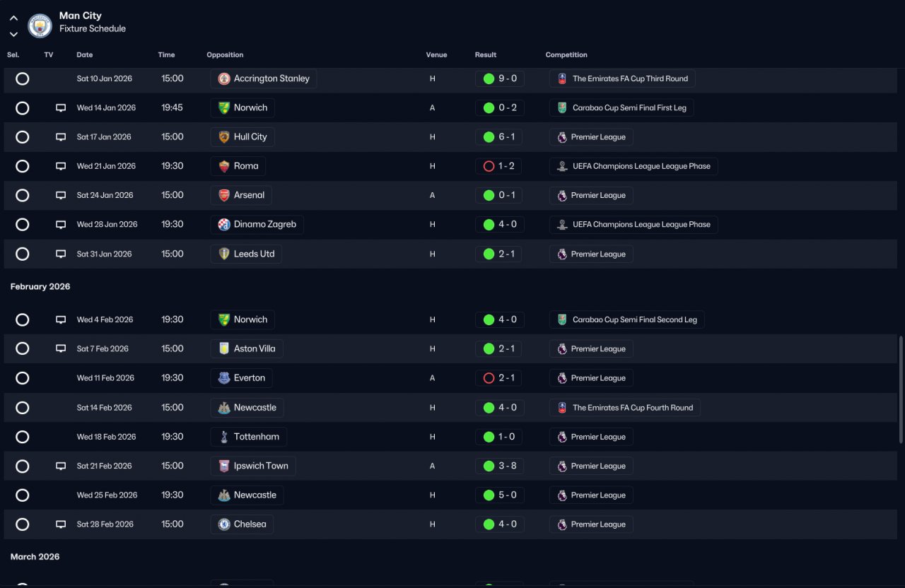
Task: Go to previous team with up chevron
Action: coord(13,18)
